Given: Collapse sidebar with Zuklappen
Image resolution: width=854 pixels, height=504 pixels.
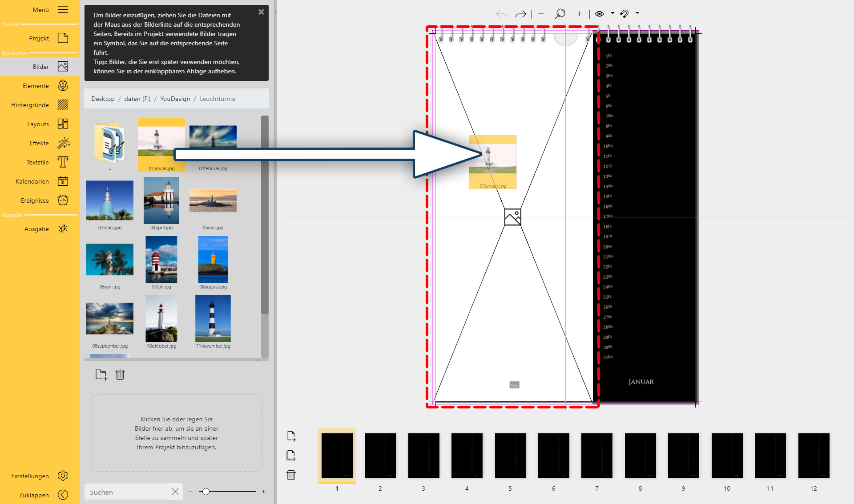Looking at the screenshot, I should (63, 495).
